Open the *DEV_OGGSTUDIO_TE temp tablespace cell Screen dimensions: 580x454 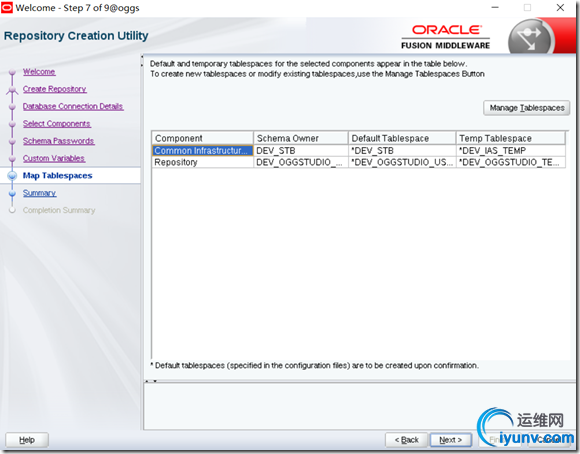coord(511,162)
